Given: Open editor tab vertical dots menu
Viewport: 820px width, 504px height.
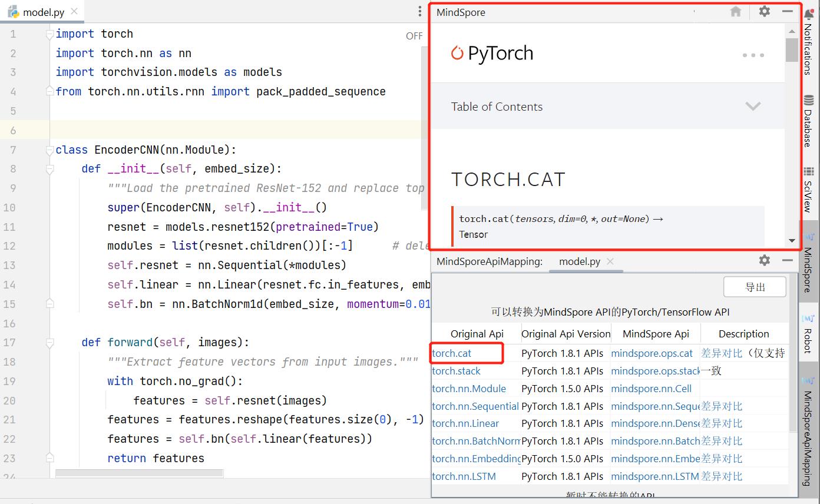Looking at the screenshot, I should [x=419, y=12].
